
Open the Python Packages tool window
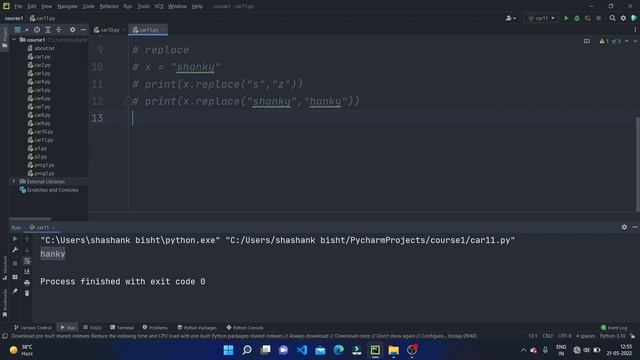(197, 327)
